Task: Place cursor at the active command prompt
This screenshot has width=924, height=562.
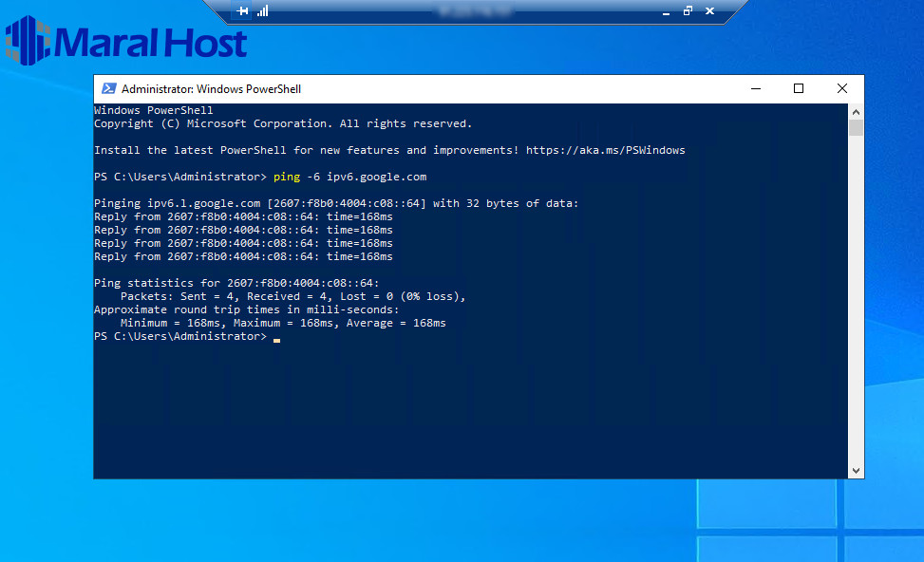Action: pos(275,336)
